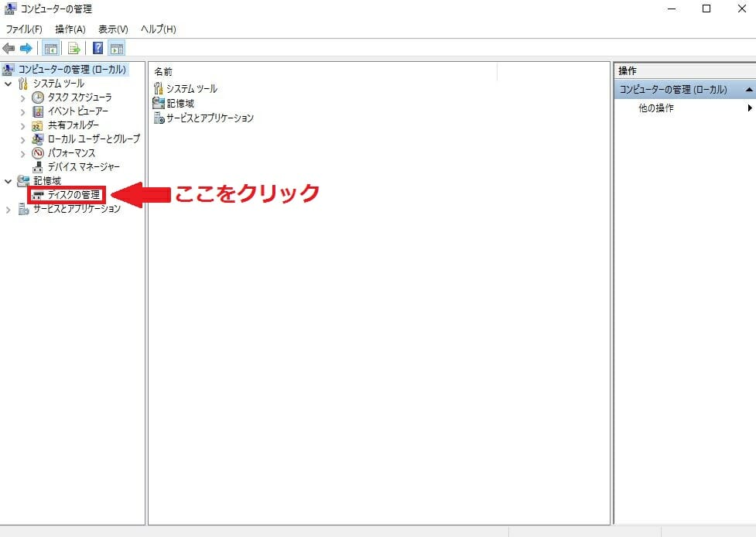This screenshot has width=756, height=537.
Task: Open the 操作(A) menu
Action: [x=70, y=29]
